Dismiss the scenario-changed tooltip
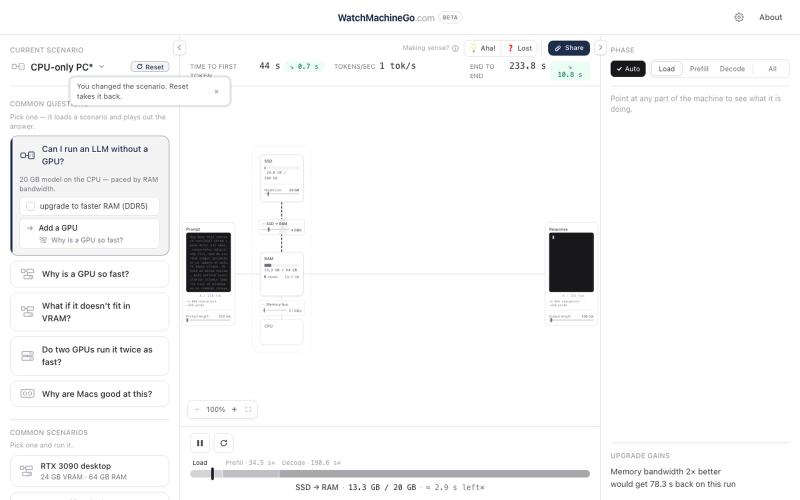This screenshot has width=800, height=500. coord(216,91)
